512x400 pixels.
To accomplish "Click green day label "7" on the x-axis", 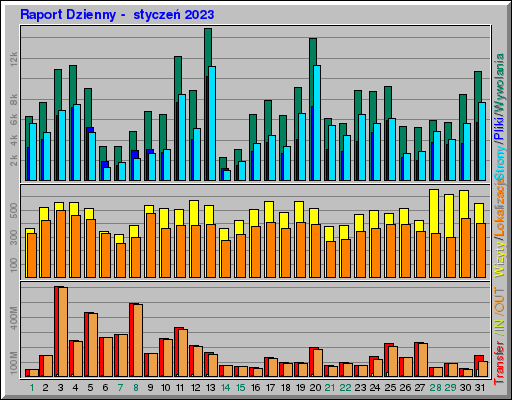I will (x=120, y=388).
